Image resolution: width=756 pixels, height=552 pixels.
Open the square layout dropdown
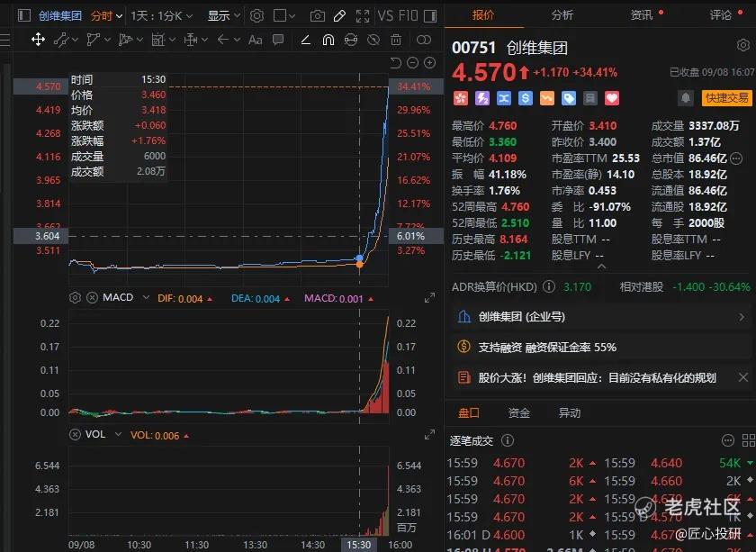click(x=284, y=16)
